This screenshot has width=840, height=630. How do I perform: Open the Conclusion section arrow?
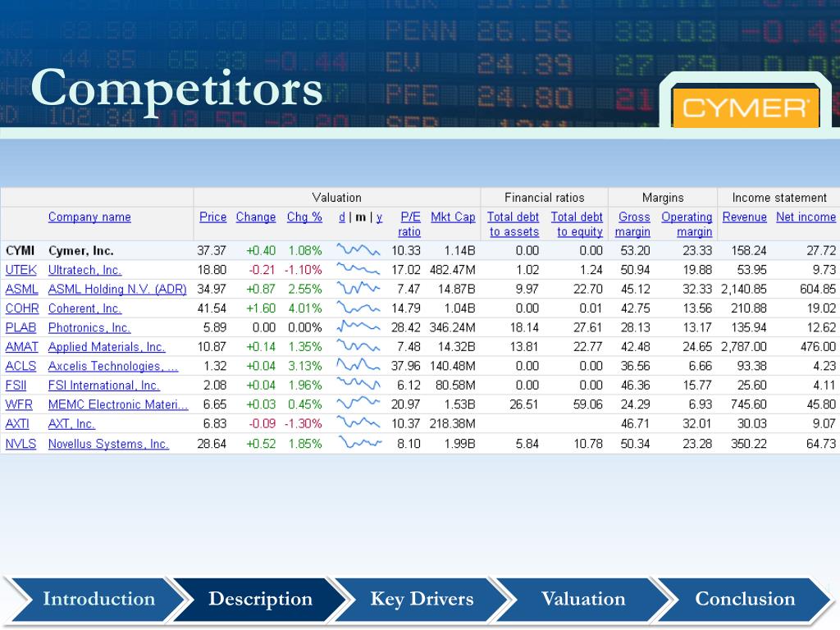click(745, 600)
